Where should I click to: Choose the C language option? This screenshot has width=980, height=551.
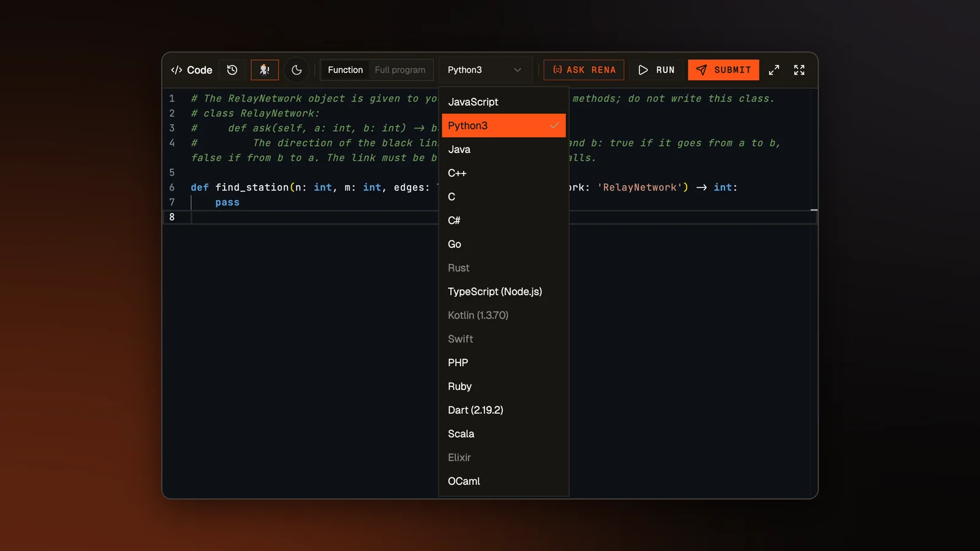503,197
